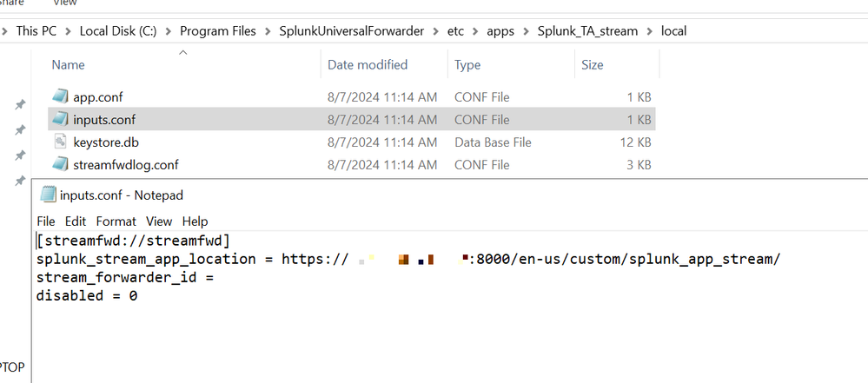This screenshot has width=868, height=383.
Task: Sort files by the Date modified column
Action: (x=368, y=65)
